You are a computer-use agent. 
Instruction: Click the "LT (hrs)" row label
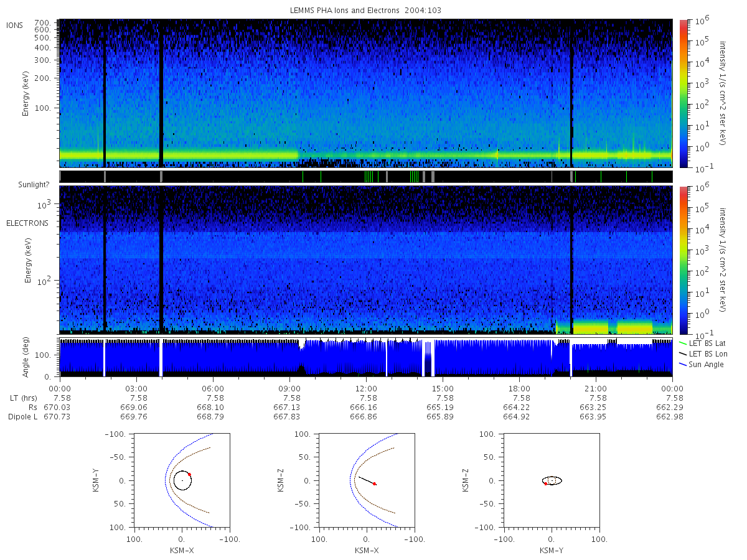click(24, 398)
